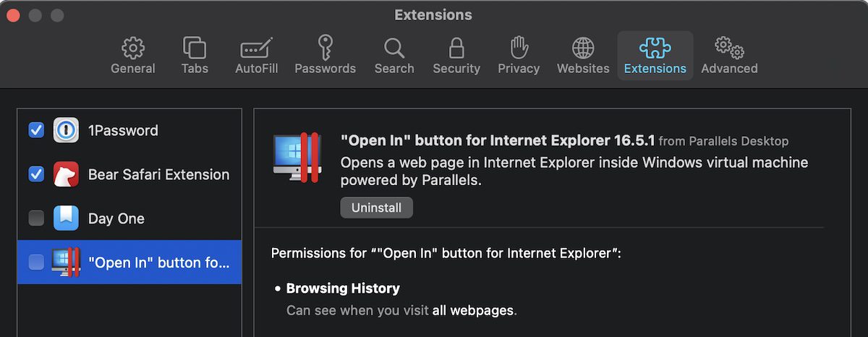The image size is (868, 337).
Task: Open the Security padlock pane
Action: click(456, 56)
